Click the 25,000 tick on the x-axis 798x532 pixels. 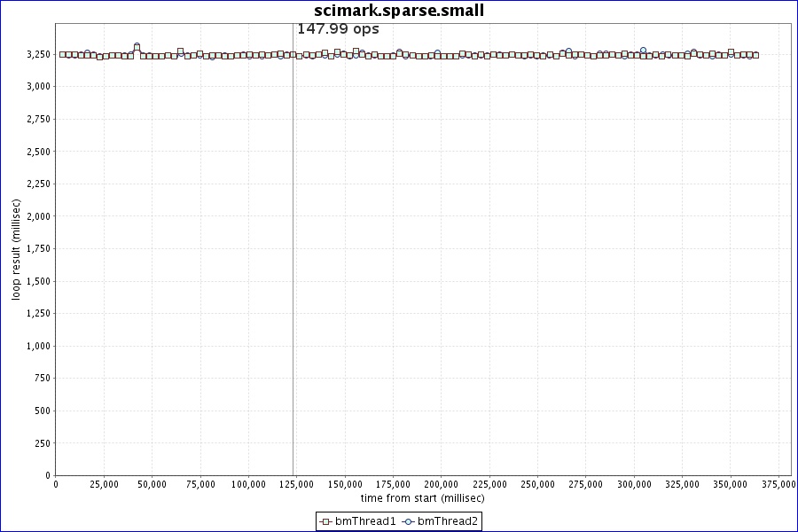coord(105,484)
